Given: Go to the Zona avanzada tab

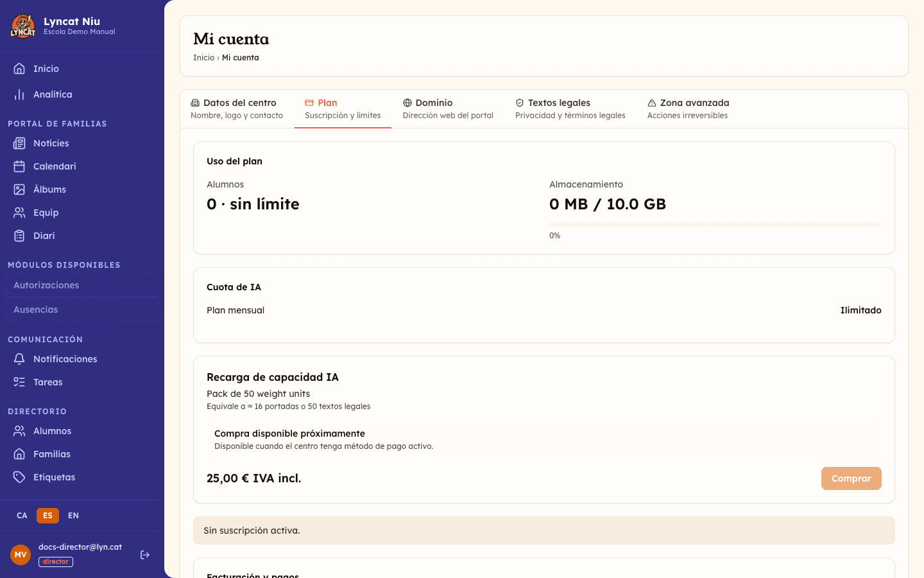Looking at the screenshot, I should [x=688, y=109].
